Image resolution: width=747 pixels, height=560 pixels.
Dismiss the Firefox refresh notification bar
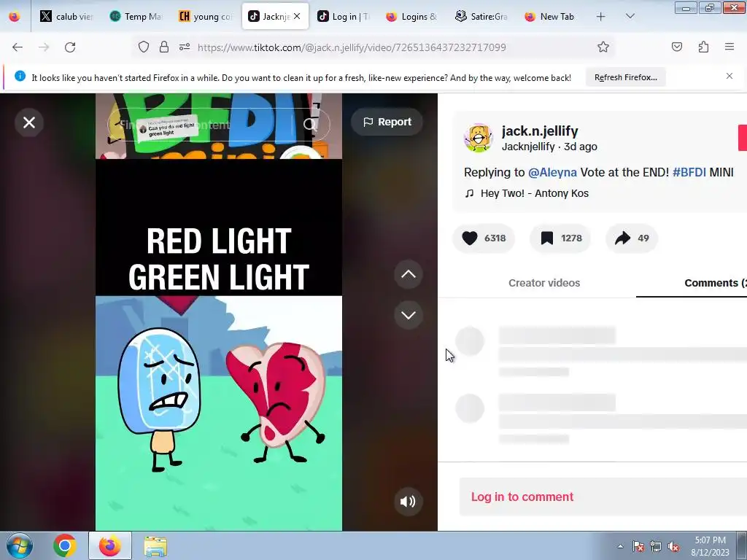click(x=729, y=76)
